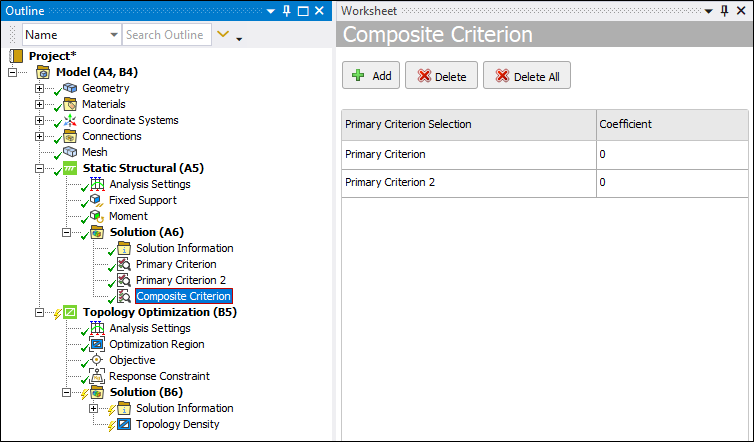Open the Name filter dropdown
The height and width of the screenshot is (442, 754).
(112, 35)
